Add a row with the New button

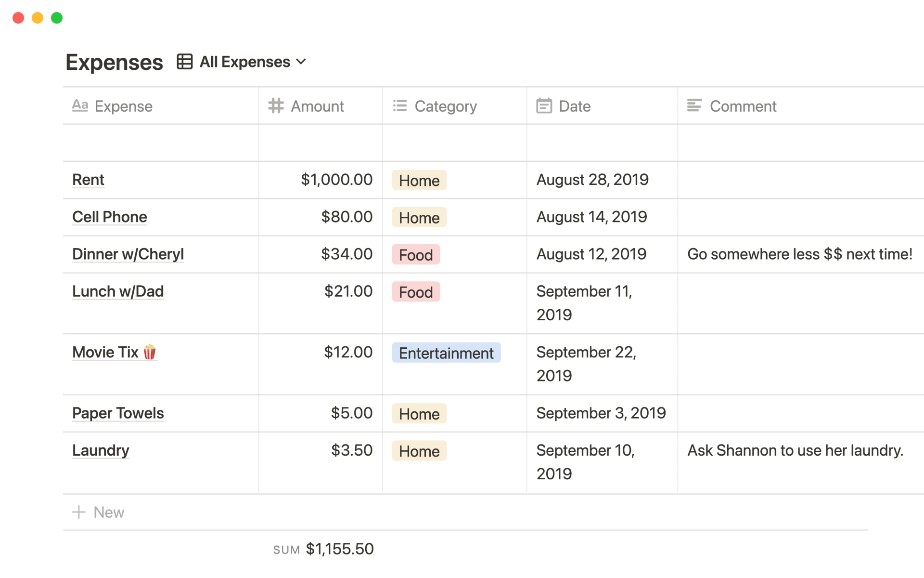(x=108, y=512)
